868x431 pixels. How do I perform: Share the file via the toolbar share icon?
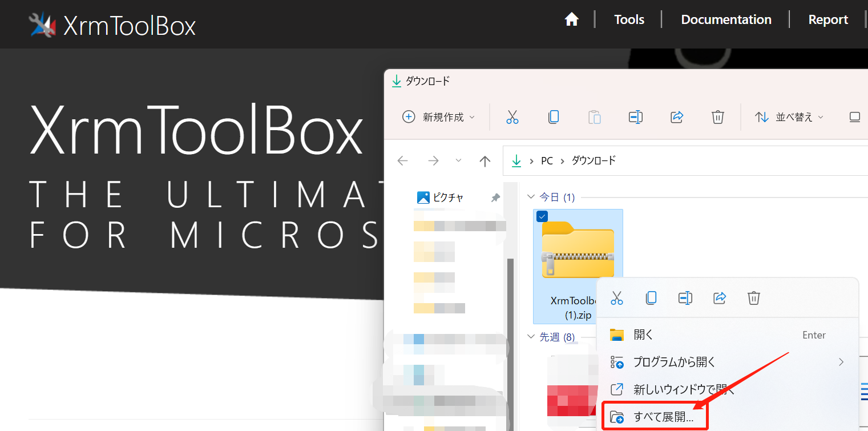pos(676,116)
